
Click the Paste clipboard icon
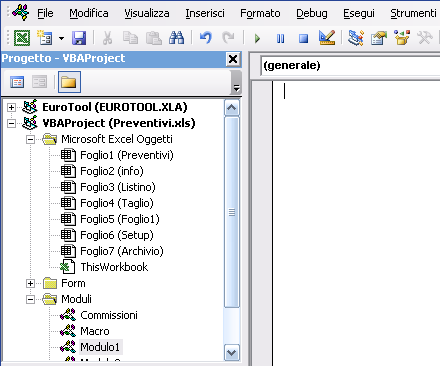pos(154,38)
